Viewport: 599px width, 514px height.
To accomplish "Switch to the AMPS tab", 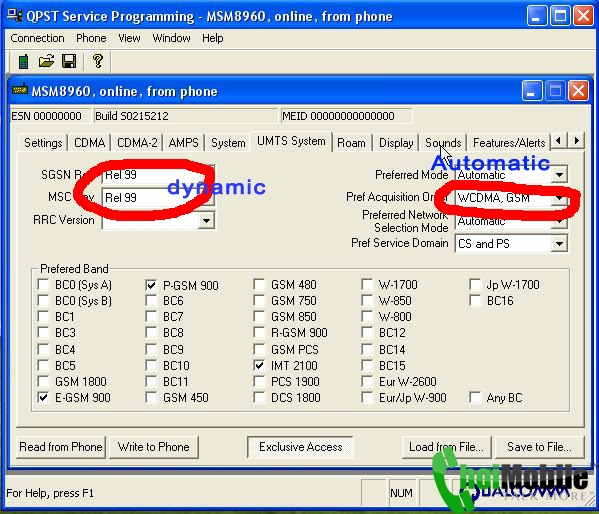I will [x=183, y=143].
